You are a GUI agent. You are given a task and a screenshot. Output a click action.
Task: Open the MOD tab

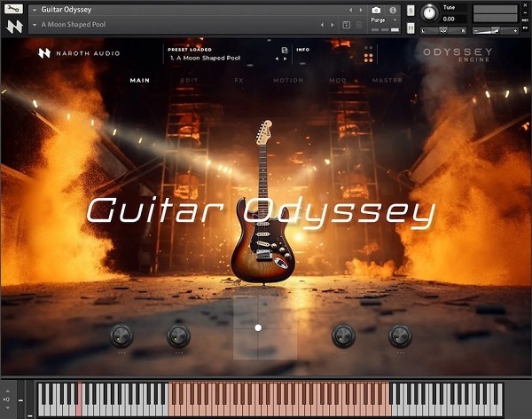click(x=338, y=81)
